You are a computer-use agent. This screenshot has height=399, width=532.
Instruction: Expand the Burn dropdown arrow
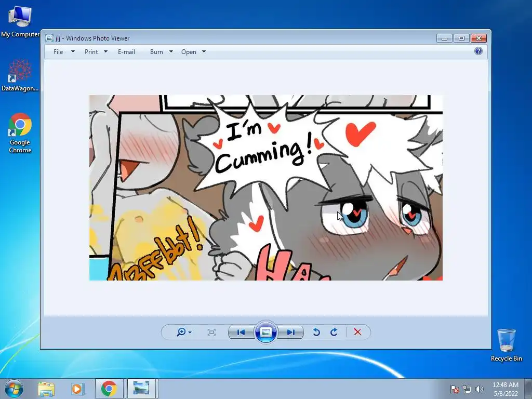(x=171, y=51)
